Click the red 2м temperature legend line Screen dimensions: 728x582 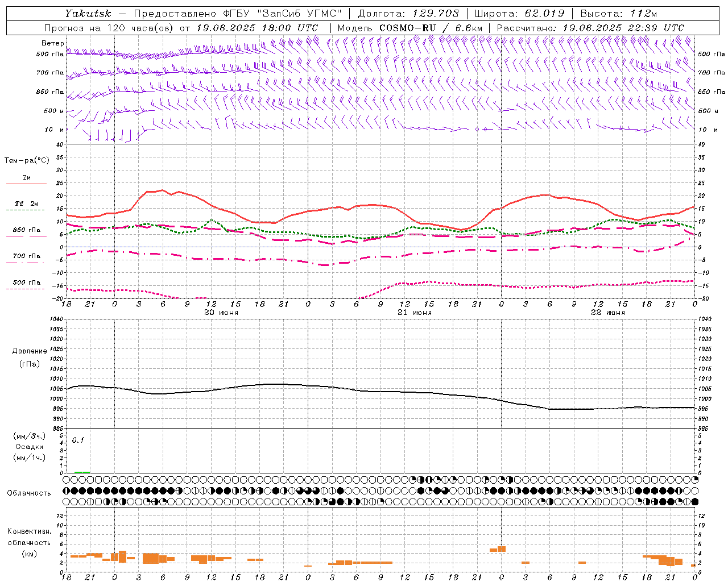tap(26, 184)
